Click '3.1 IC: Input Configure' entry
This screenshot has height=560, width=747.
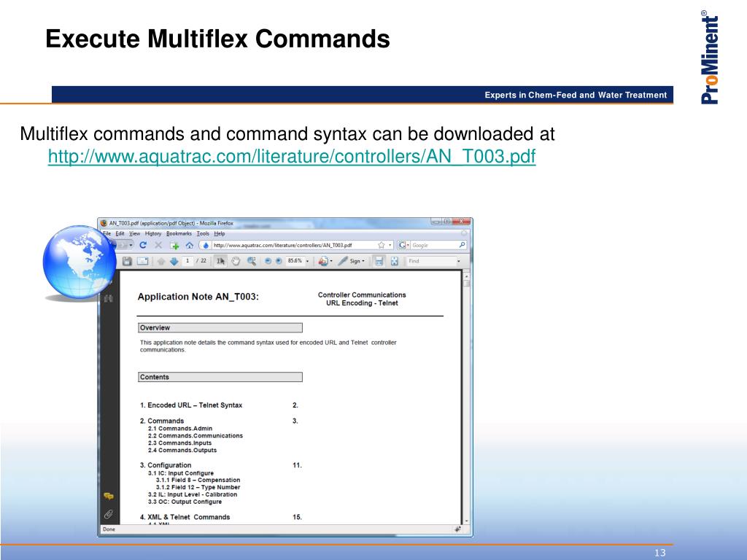tap(181, 473)
